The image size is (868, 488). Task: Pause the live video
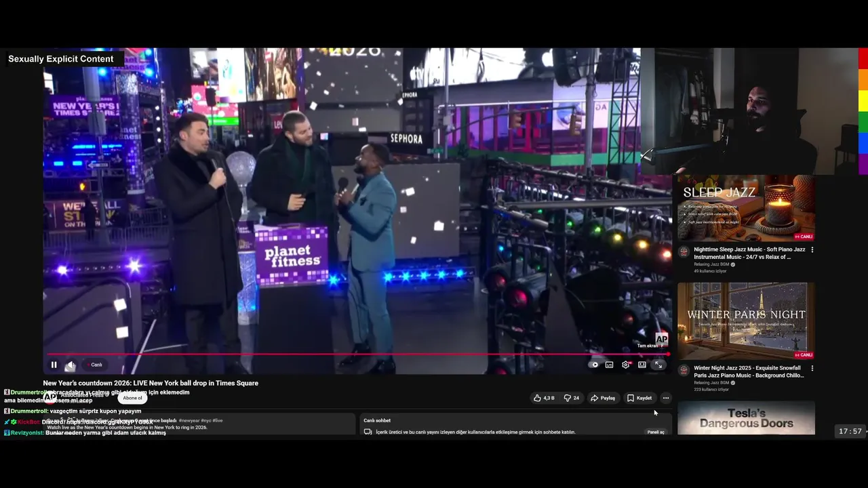tap(54, 365)
